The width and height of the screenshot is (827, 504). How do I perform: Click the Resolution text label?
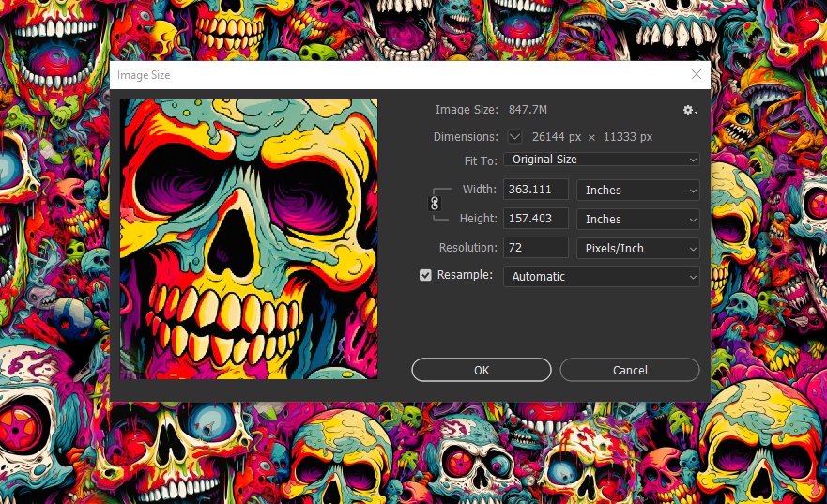click(467, 248)
